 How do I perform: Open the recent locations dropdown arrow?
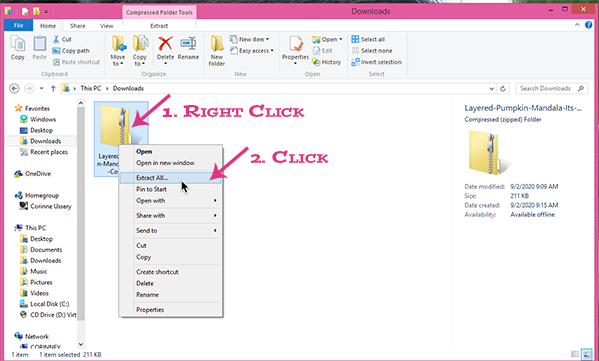tap(41, 88)
